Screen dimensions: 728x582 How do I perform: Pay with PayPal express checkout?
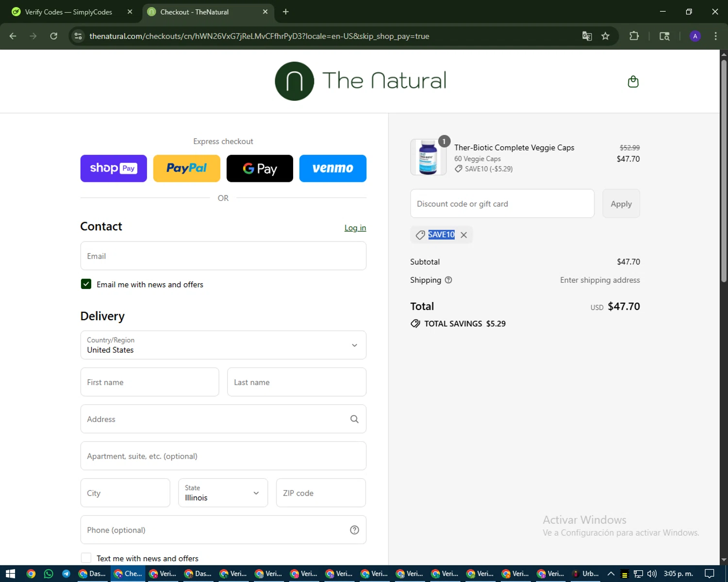(186, 168)
